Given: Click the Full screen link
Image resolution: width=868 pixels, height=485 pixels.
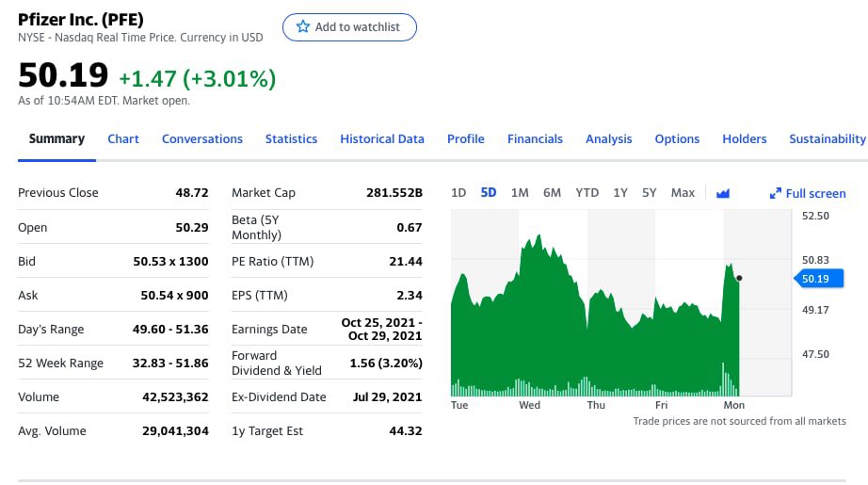Looking at the screenshot, I should click(808, 193).
